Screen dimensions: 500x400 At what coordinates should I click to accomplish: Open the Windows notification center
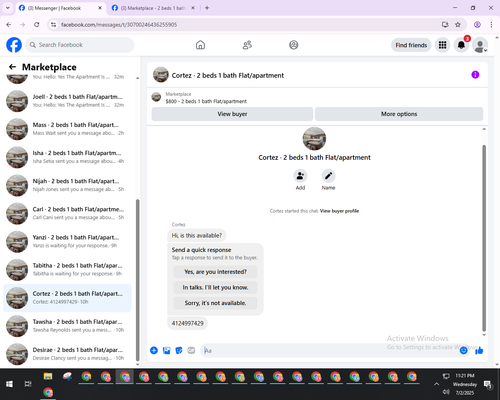coord(488,384)
